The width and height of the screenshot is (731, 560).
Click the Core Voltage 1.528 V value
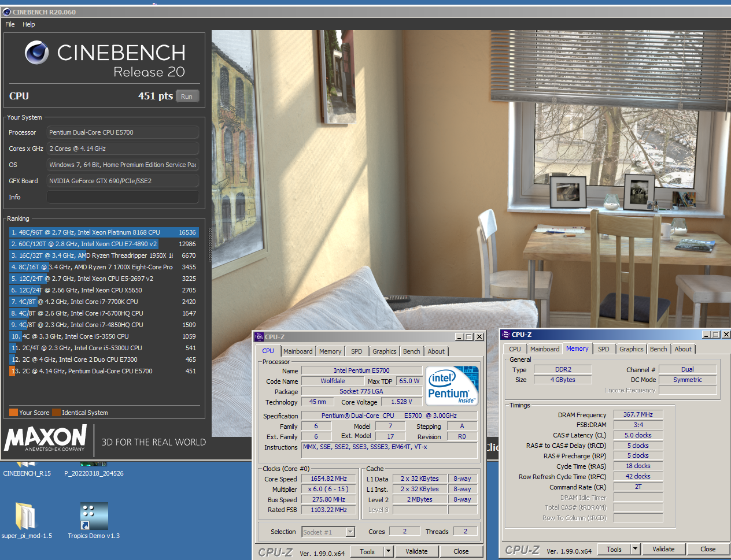click(x=401, y=402)
